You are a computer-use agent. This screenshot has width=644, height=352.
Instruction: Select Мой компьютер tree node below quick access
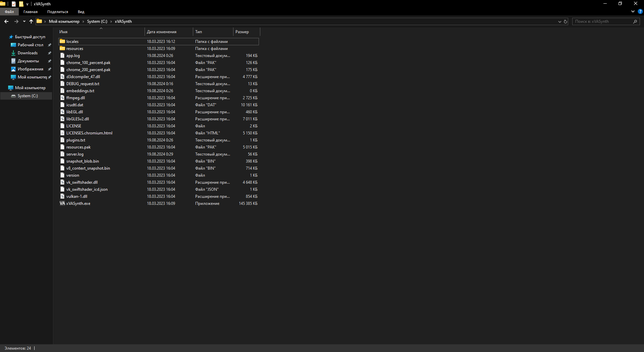click(30, 88)
